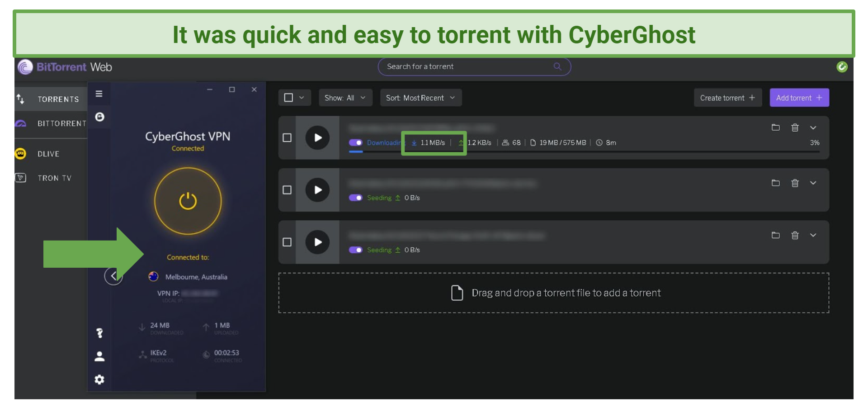Open the DLIVE sidebar item
Image resolution: width=868 pixels, height=407 pixels.
point(48,154)
